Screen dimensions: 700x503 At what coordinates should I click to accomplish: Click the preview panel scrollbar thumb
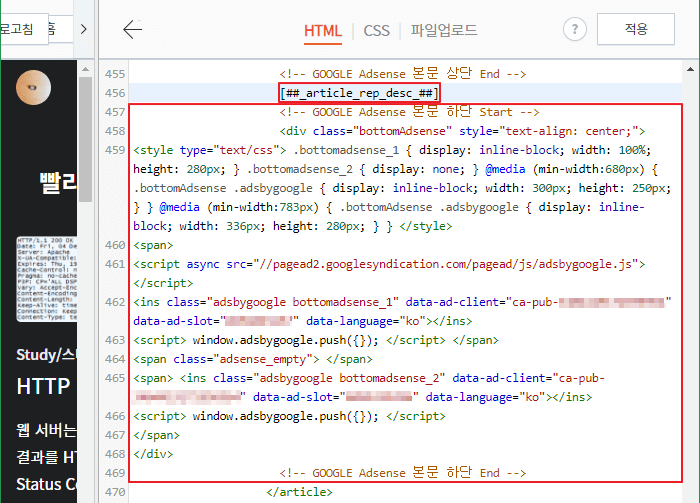click(85, 139)
